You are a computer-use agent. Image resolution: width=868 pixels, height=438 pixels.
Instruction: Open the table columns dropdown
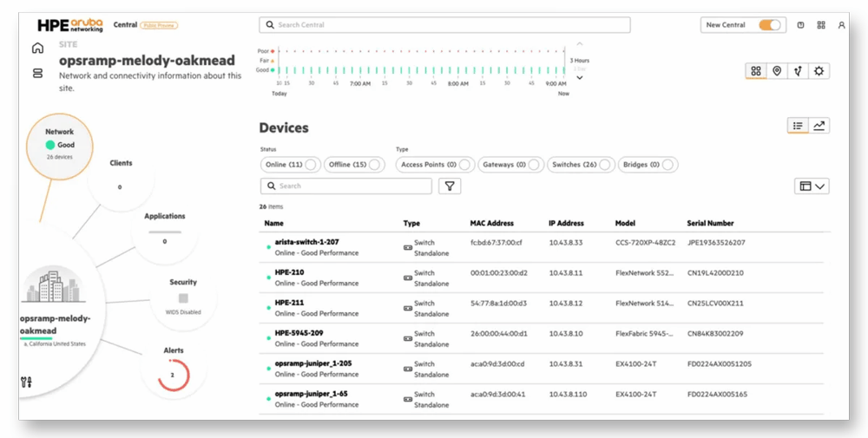point(812,186)
